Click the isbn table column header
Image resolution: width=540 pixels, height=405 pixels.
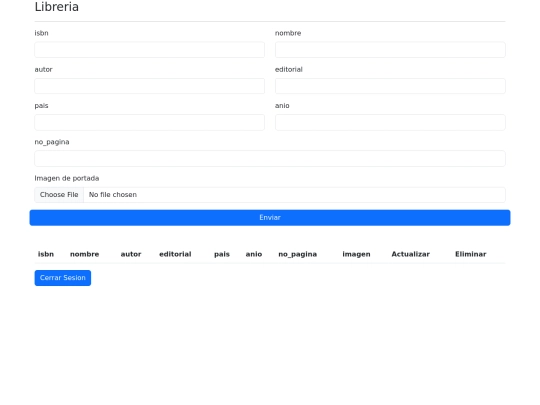tap(46, 254)
